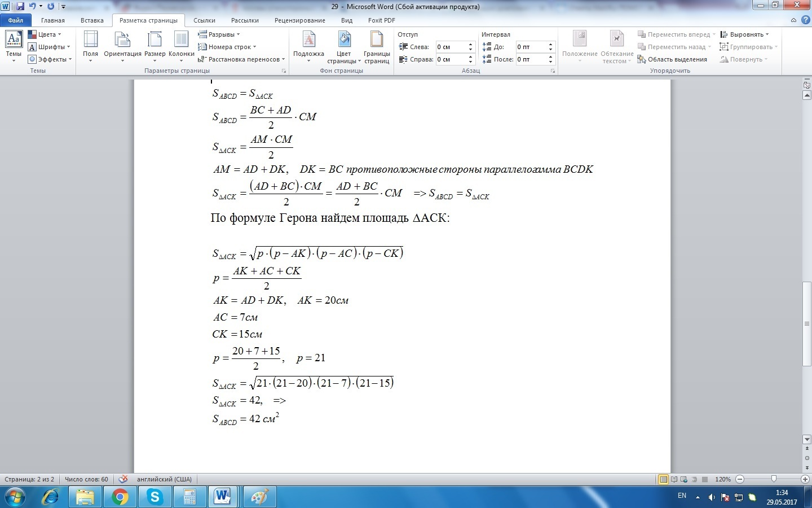Expand the Эффекты theme effects dropdown
Screen dimensions: 812x508
tap(50, 59)
